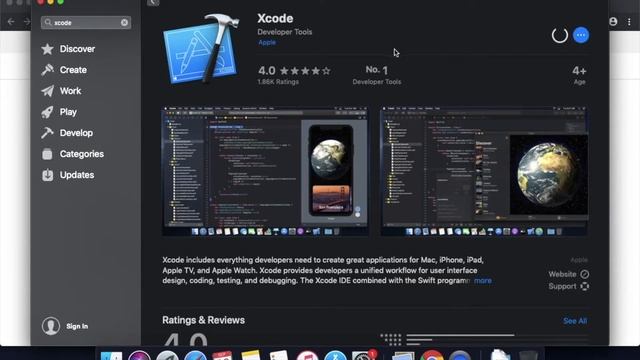Open the blue more options button
The height and width of the screenshot is (360, 640).
581,35
